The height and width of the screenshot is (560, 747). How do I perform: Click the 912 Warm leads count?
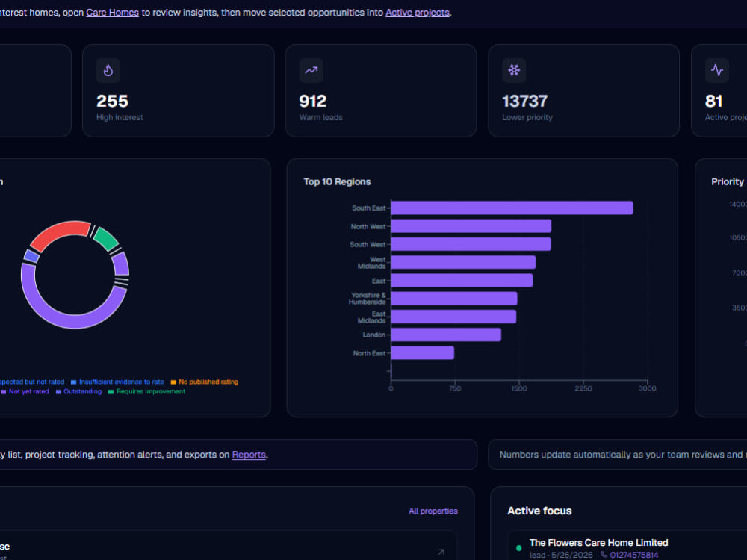click(x=313, y=101)
